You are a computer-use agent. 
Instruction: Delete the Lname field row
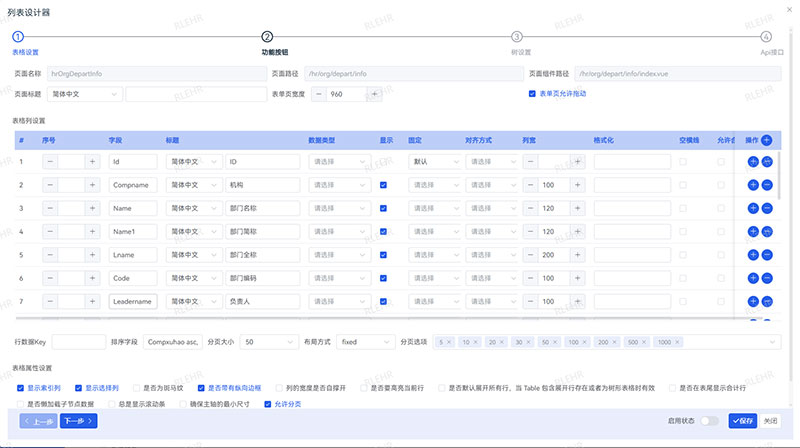tap(767, 255)
